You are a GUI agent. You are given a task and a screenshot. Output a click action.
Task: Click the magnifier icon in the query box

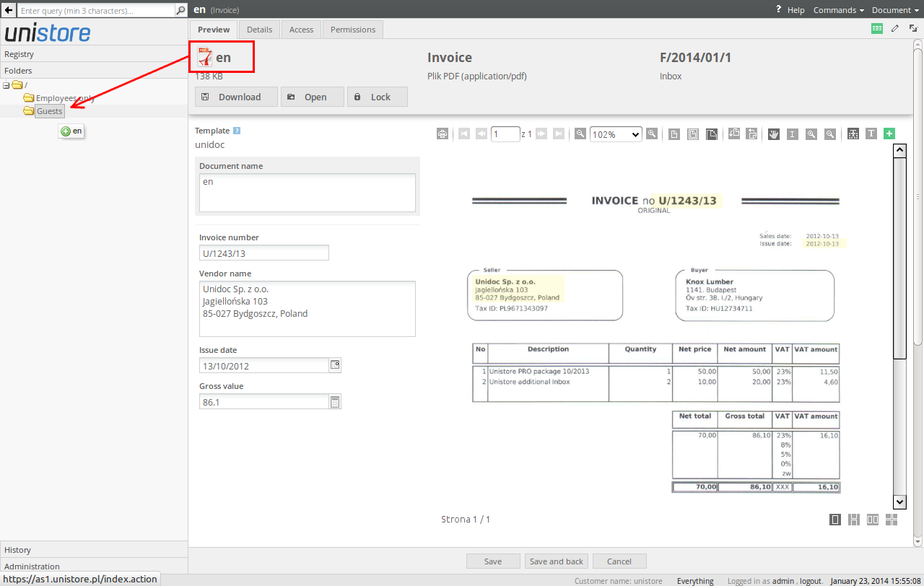pyautogui.click(x=181, y=11)
